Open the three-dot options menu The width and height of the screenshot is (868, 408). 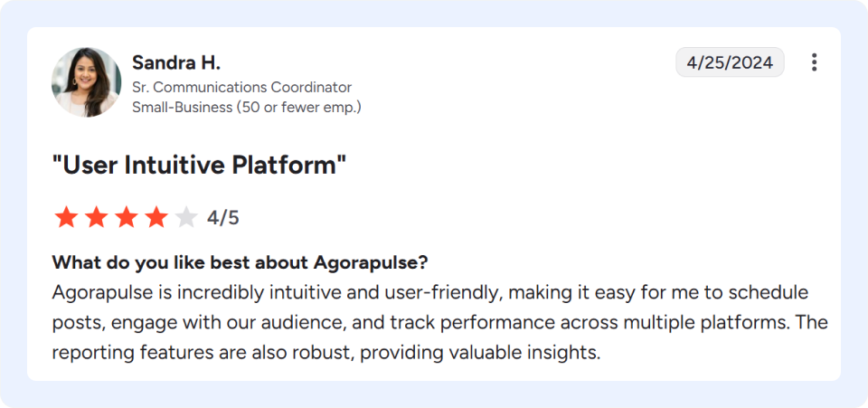[814, 62]
